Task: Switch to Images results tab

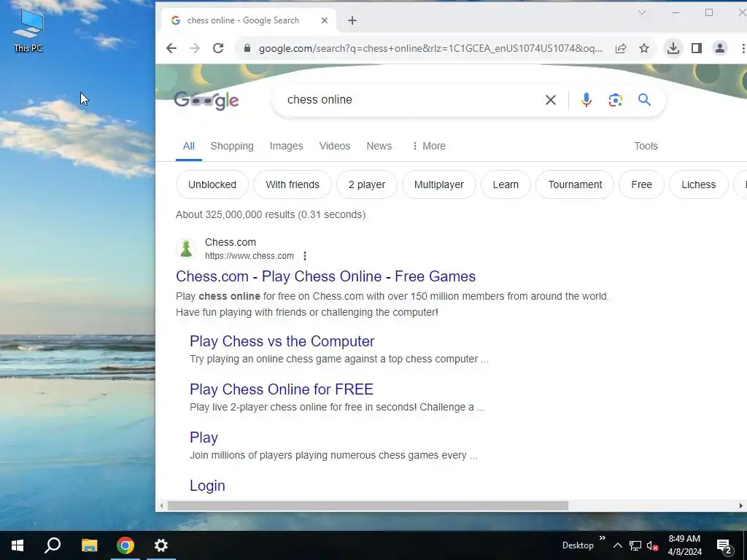Action: point(286,146)
